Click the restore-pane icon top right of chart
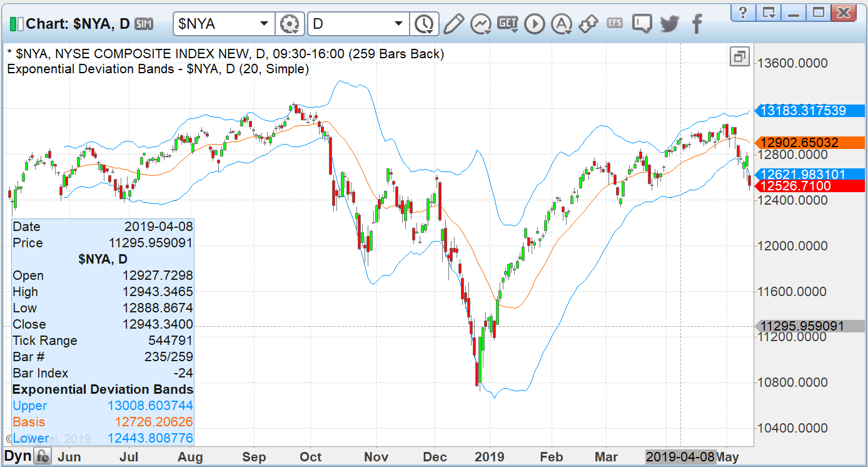Image resolution: width=868 pixels, height=467 pixels. 740,56
